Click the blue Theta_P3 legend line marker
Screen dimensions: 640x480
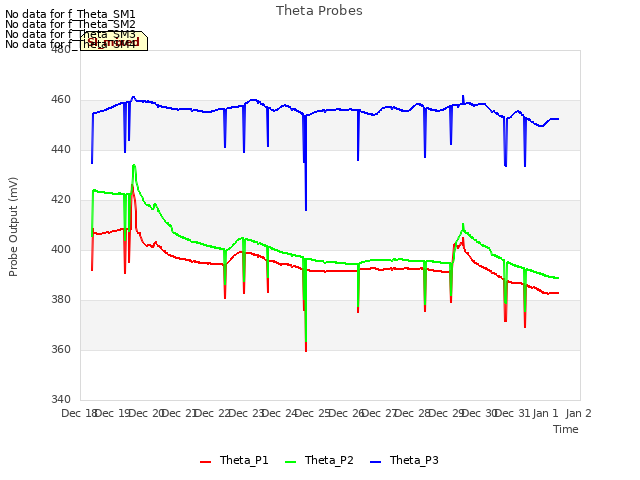click(x=375, y=462)
